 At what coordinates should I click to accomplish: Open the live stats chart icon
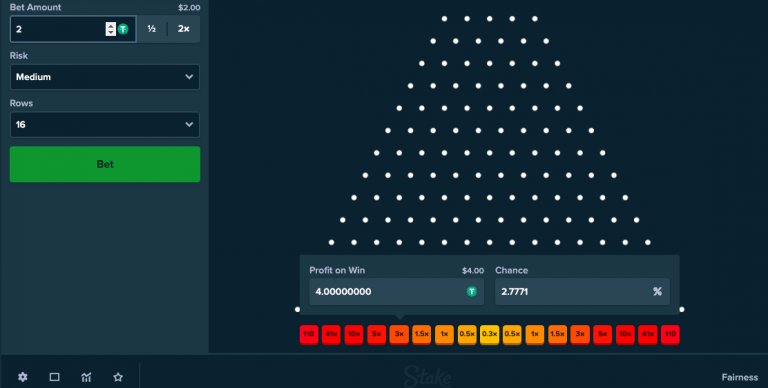[x=86, y=377]
